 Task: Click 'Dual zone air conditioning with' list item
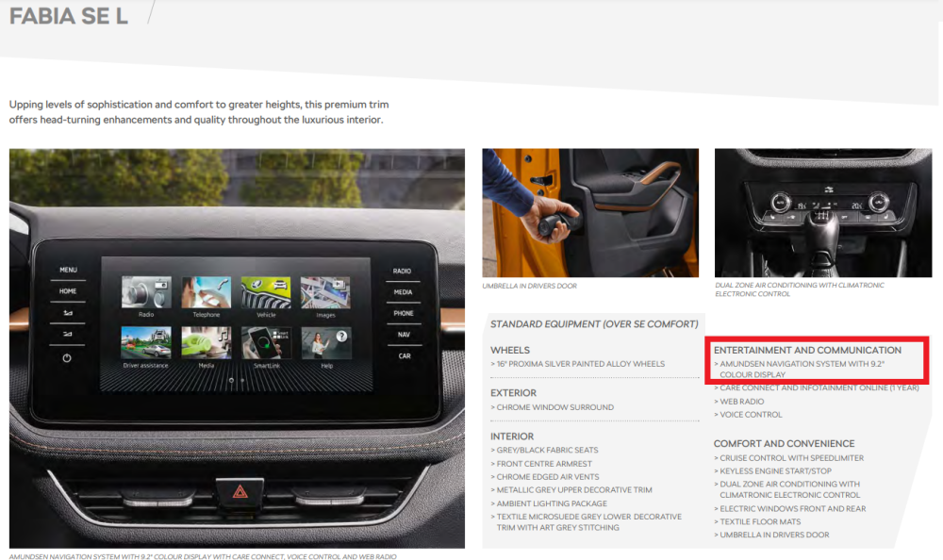click(787, 489)
